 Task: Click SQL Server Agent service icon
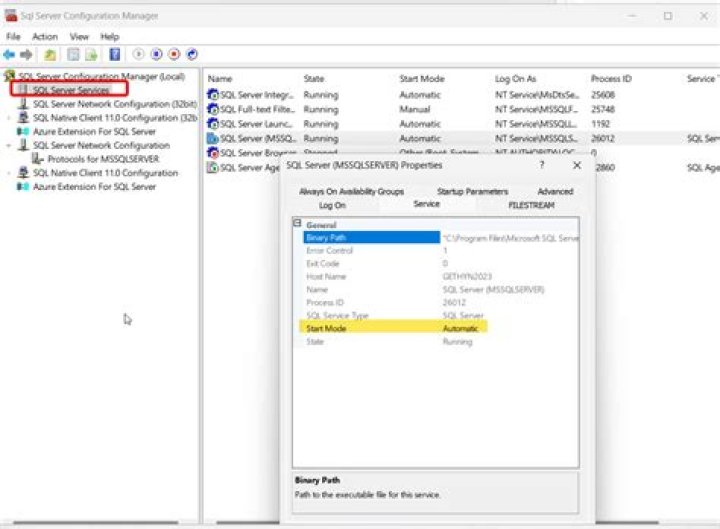coord(213,167)
